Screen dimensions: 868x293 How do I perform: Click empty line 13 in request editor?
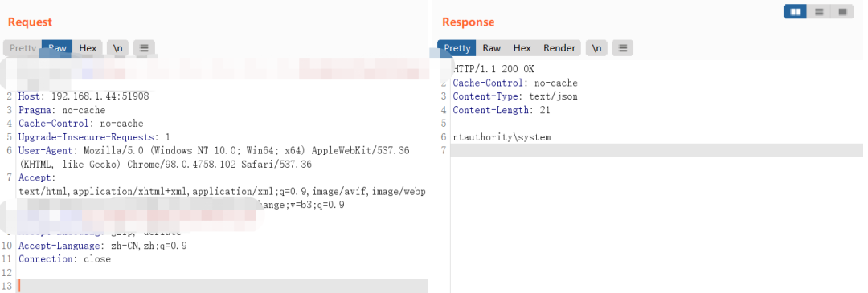pyautogui.click(x=222, y=286)
